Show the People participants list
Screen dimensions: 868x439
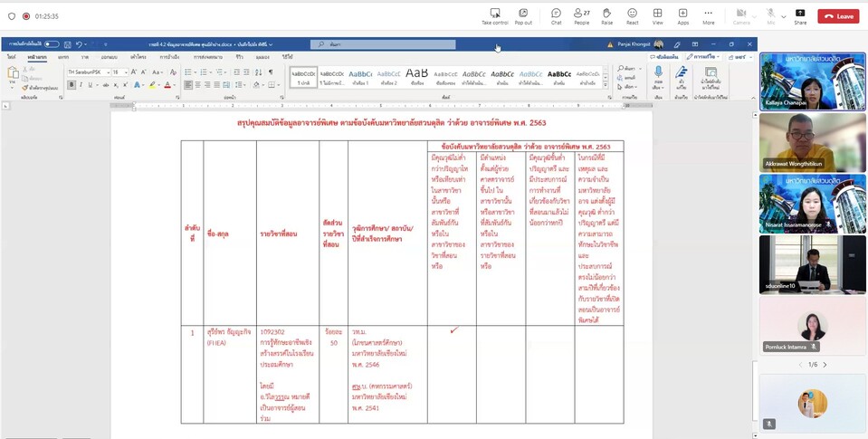581,16
